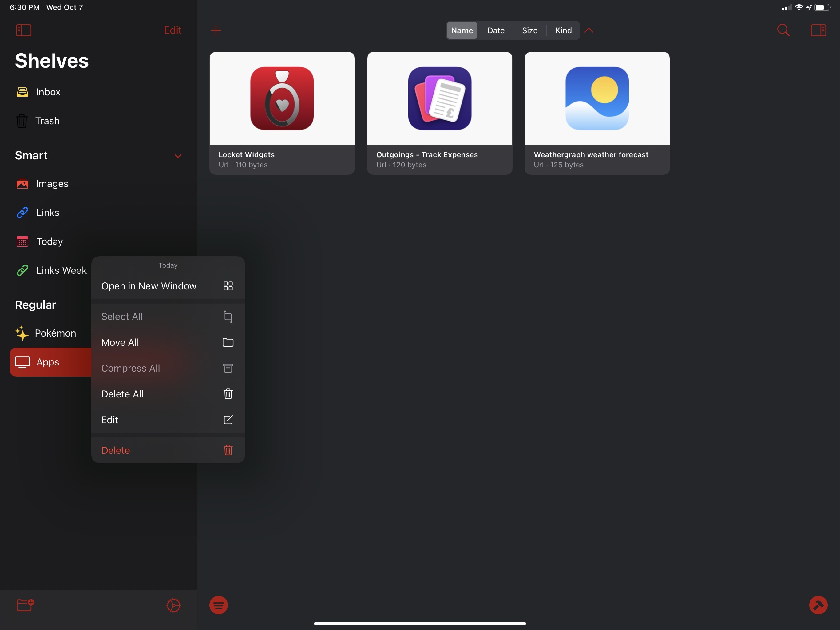Click the Wi-Fi status icon
840x630 pixels.
[799, 7]
